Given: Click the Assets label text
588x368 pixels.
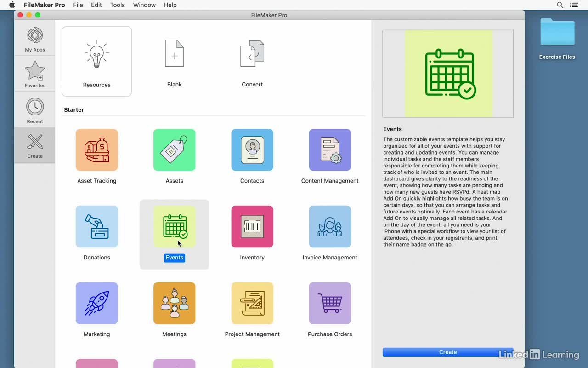Looking at the screenshot, I should click(x=175, y=181).
